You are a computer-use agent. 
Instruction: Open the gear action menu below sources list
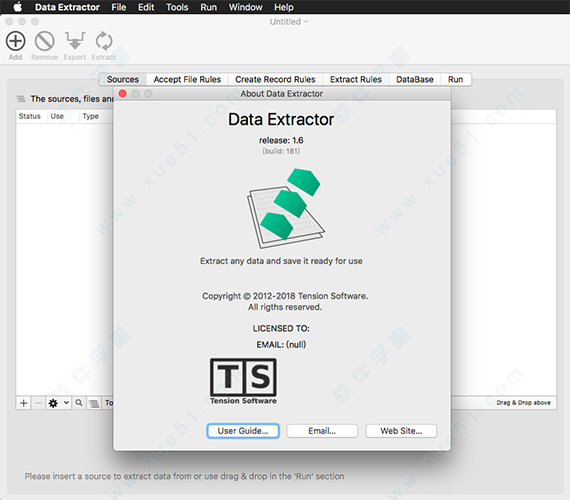58,403
